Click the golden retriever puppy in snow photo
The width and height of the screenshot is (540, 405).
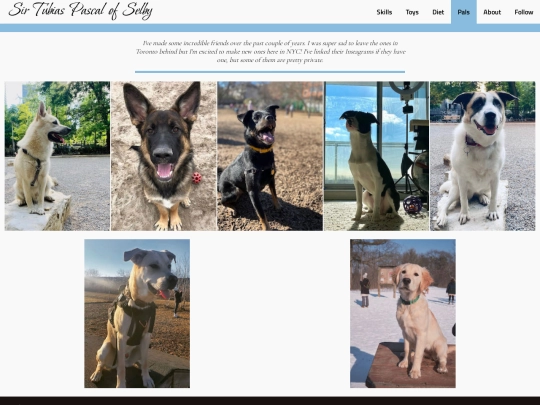(403, 313)
